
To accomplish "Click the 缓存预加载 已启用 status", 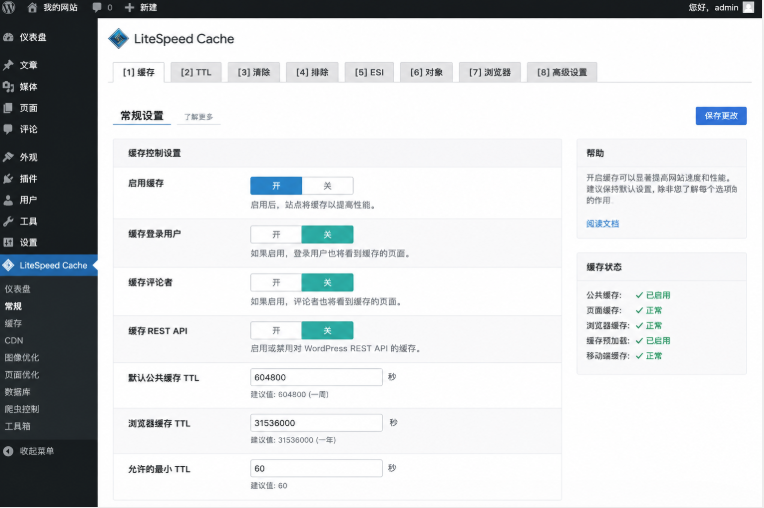I will (653, 340).
